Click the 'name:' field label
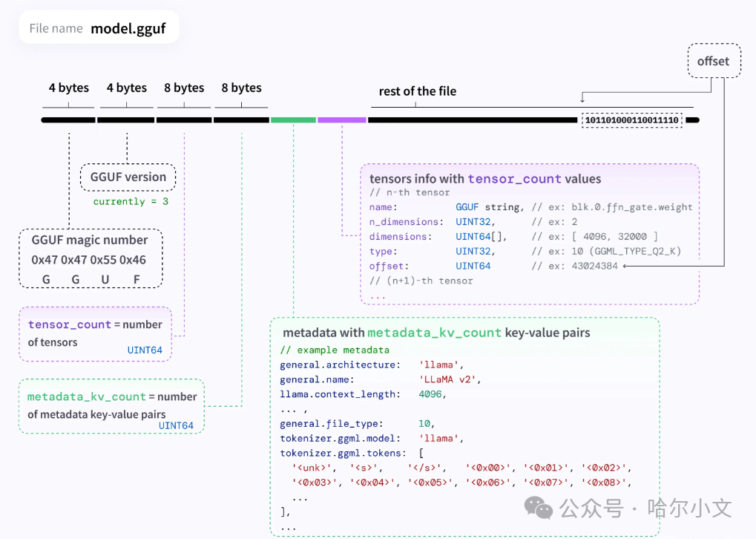The image size is (756, 539). (384, 207)
